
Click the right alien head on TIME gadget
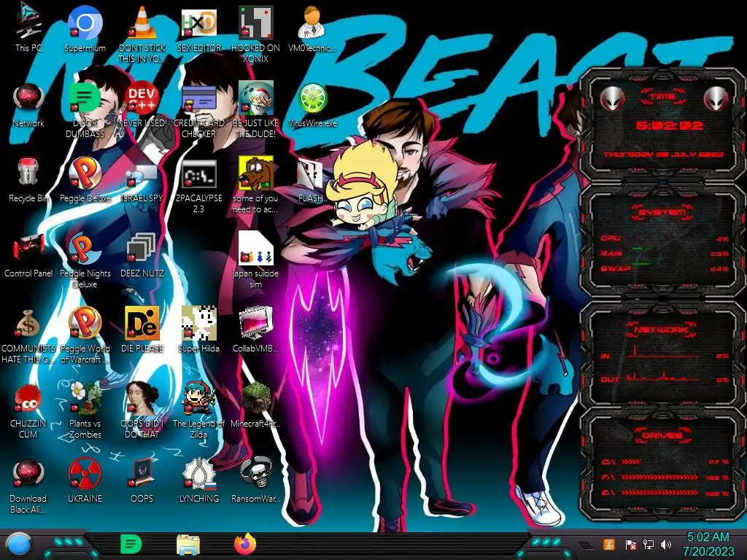716,98
